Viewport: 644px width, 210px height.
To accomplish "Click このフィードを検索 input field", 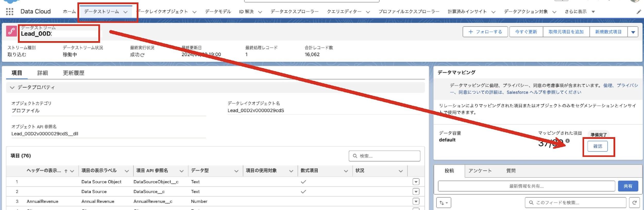I will click(x=575, y=203).
